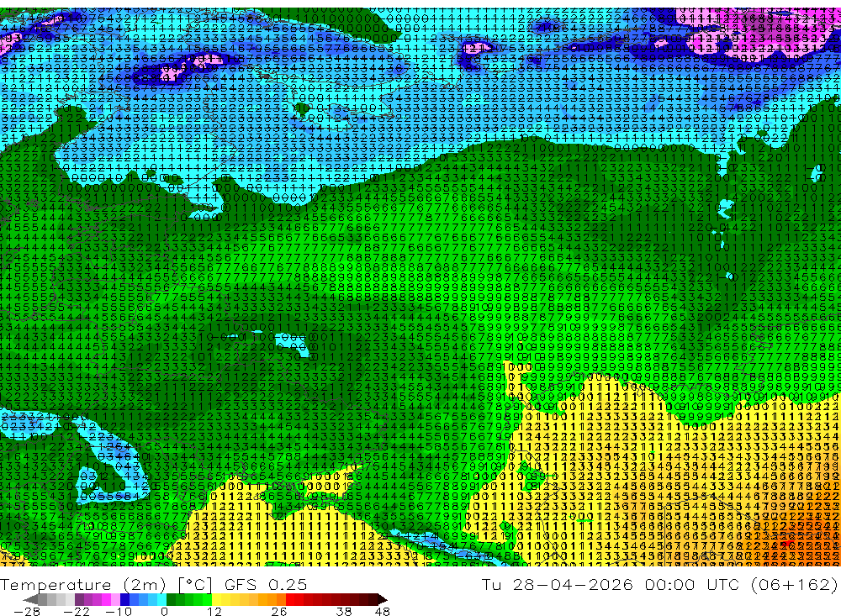Click the "Temperature (2m)" title text

tap(83, 585)
